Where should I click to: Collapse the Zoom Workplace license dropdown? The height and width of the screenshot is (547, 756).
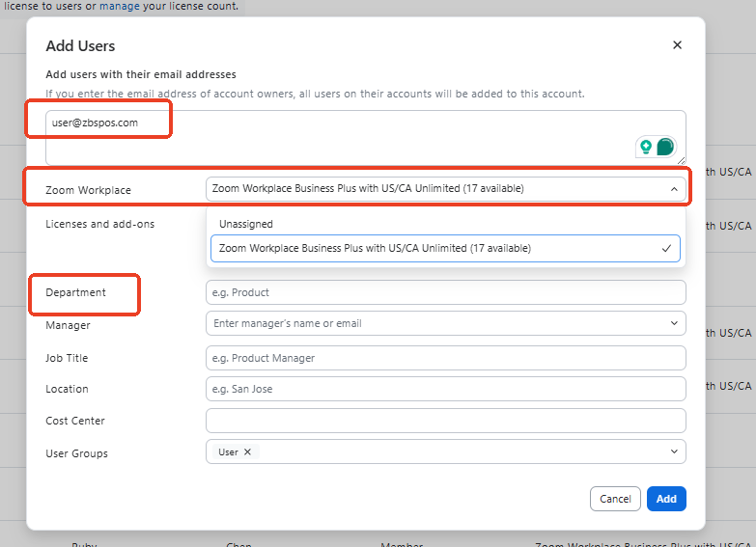445,189
